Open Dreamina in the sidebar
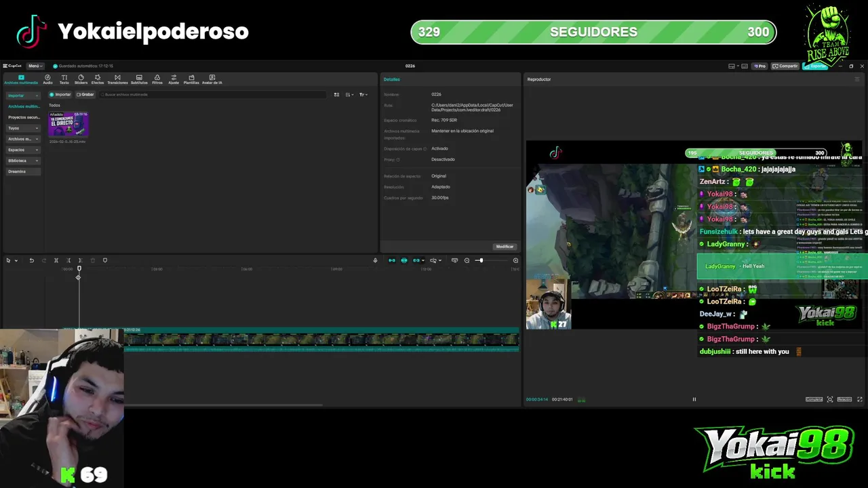This screenshot has height=488, width=868. pyautogui.click(x=23, y=171)
